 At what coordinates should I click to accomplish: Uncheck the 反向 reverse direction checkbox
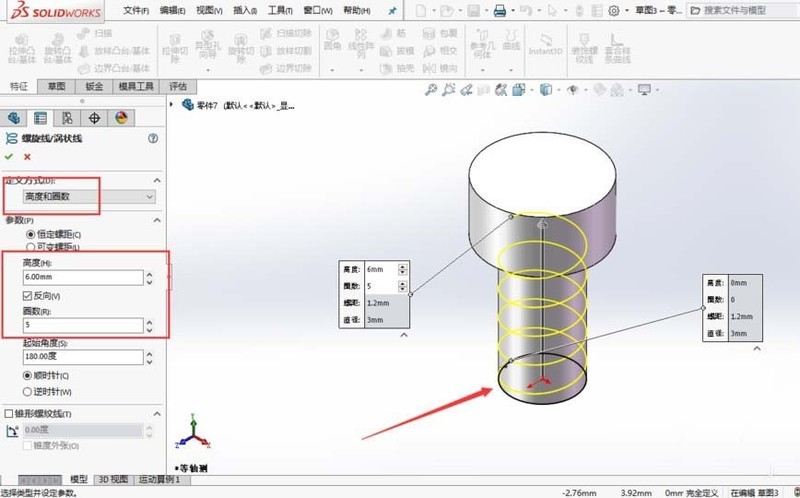click(28, 295)
